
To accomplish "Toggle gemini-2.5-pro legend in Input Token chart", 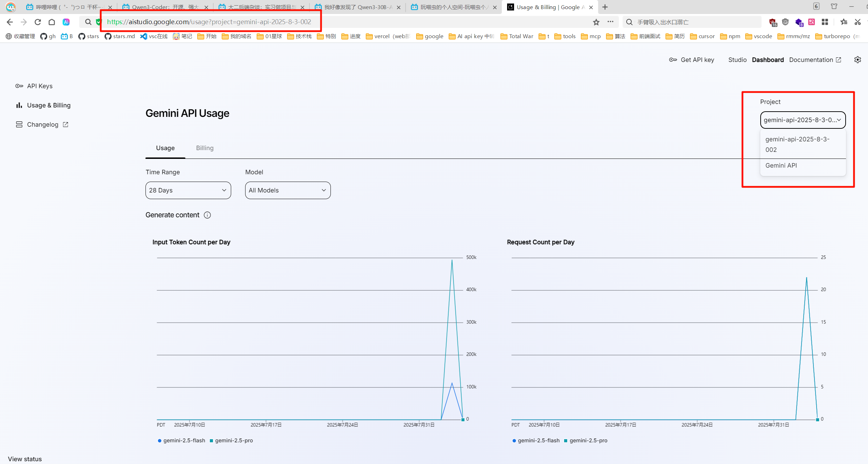I will [x=231, y=441].
